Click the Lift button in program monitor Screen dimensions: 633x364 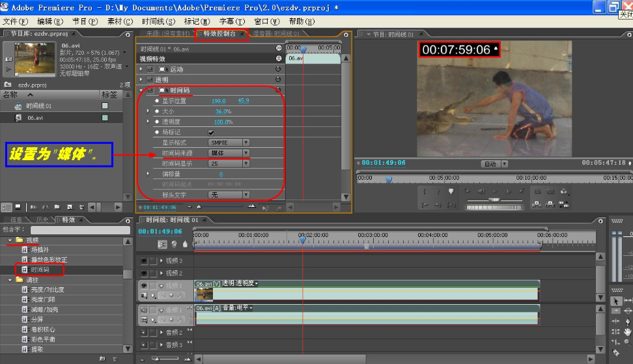[x=536, y=204]
